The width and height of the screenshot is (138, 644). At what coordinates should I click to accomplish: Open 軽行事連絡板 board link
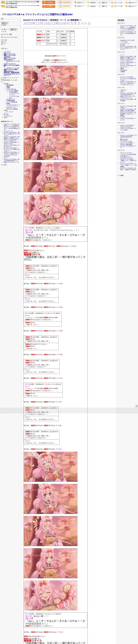(10, 85)
